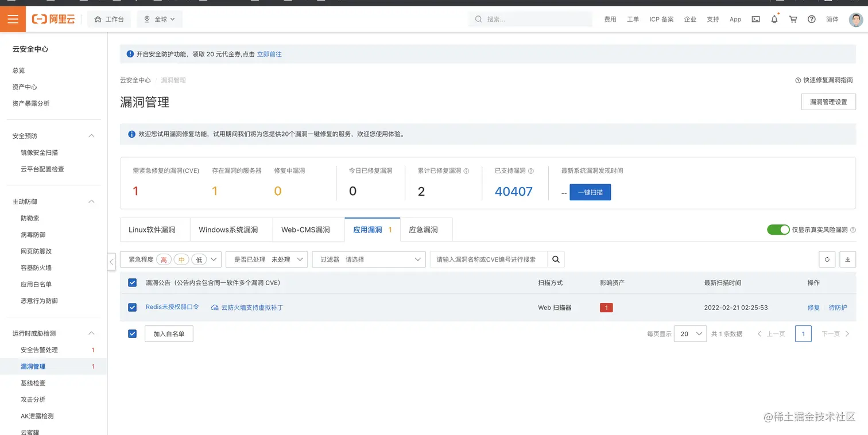The image size is (868, 435).
Task: Open 费用 in the top menu
Action: tap(610, 20)
